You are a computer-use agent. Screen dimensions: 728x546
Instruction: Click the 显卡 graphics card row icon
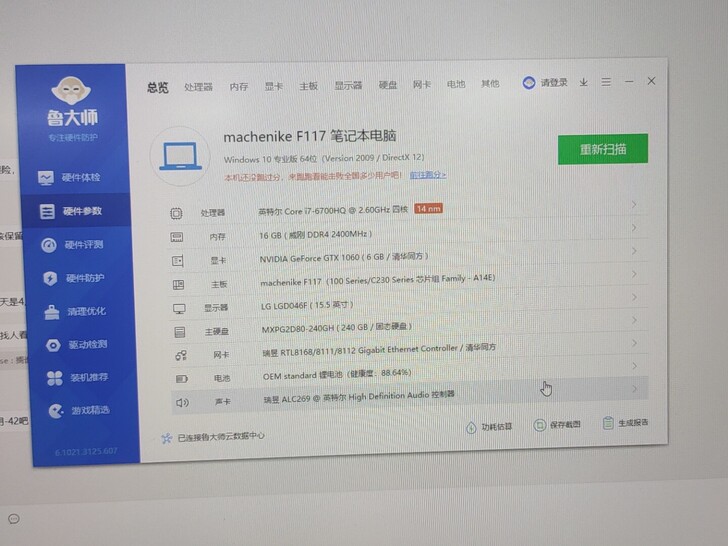177,261
